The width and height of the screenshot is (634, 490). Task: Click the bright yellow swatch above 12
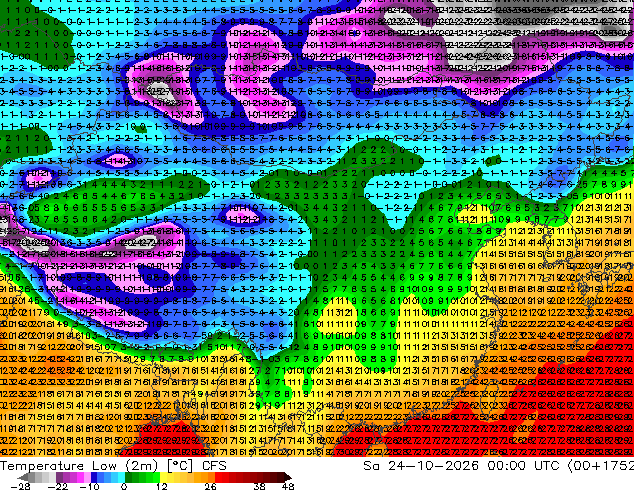[163, 477]
